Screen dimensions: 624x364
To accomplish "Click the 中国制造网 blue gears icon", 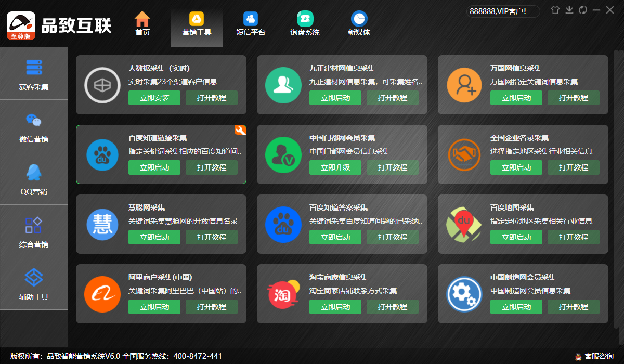I will pos(464,293).
